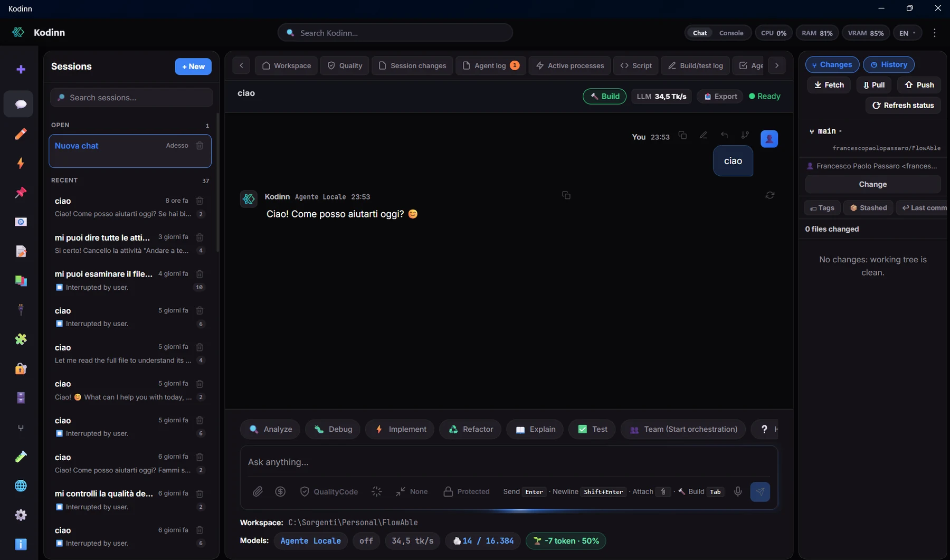The width and height of the screenshot is (950, 560).
Task: Open the None compress option selector
Action: (411, 491)
